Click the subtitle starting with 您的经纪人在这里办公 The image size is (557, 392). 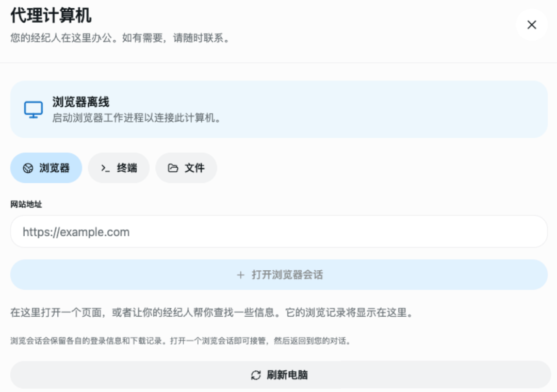coord(121,38)
